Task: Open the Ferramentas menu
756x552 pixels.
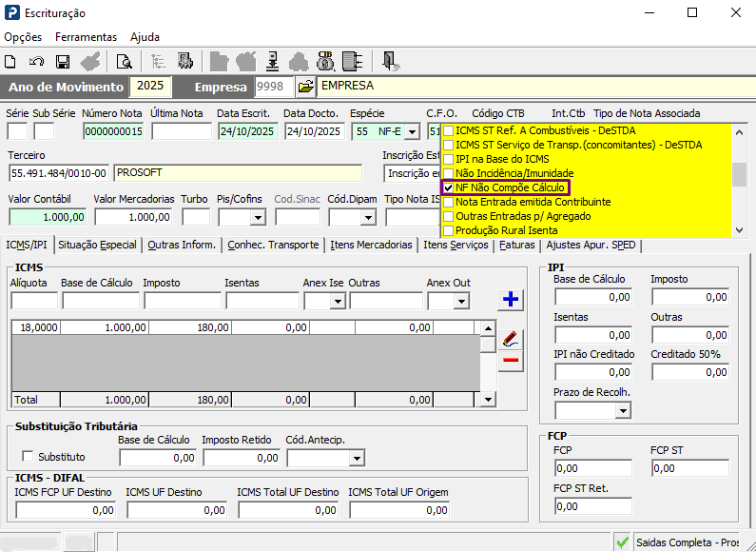Action: (x=86, y=37)
